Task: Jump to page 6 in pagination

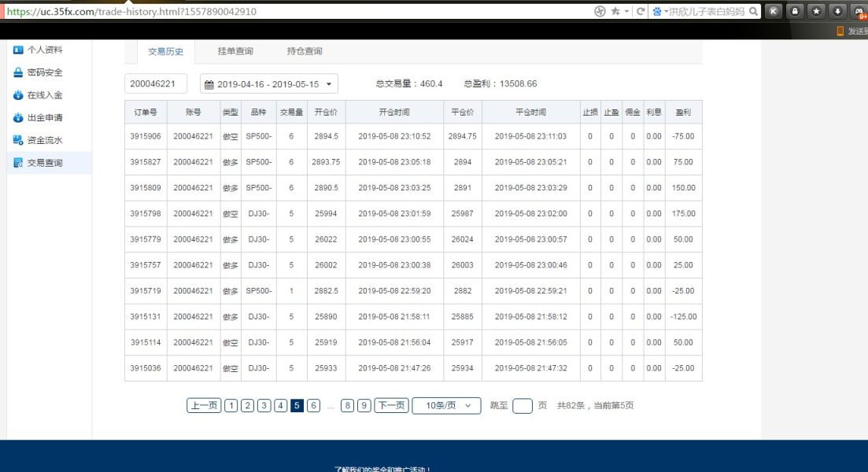Action: tap(313, 406)
